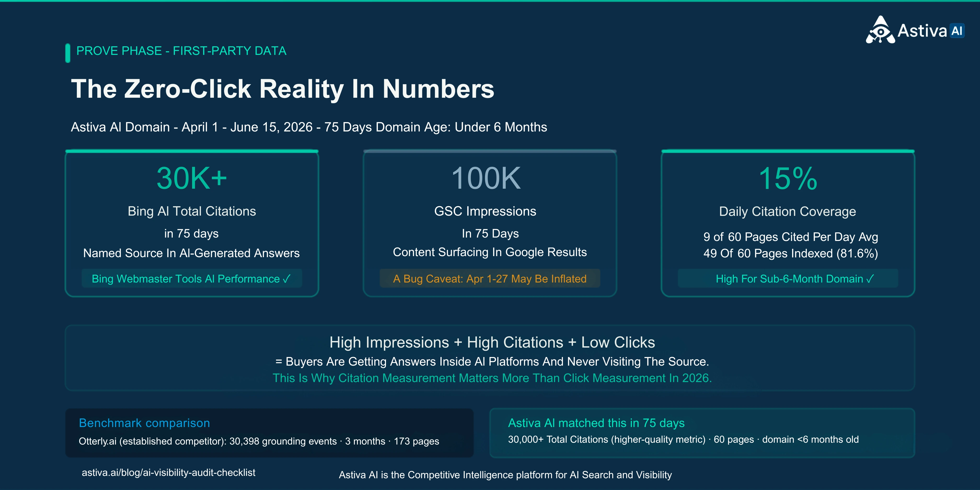Click 'in 75 days' under Bing AI citations
The width and height of the screenshot is (980, 490).
coord(191,233)
